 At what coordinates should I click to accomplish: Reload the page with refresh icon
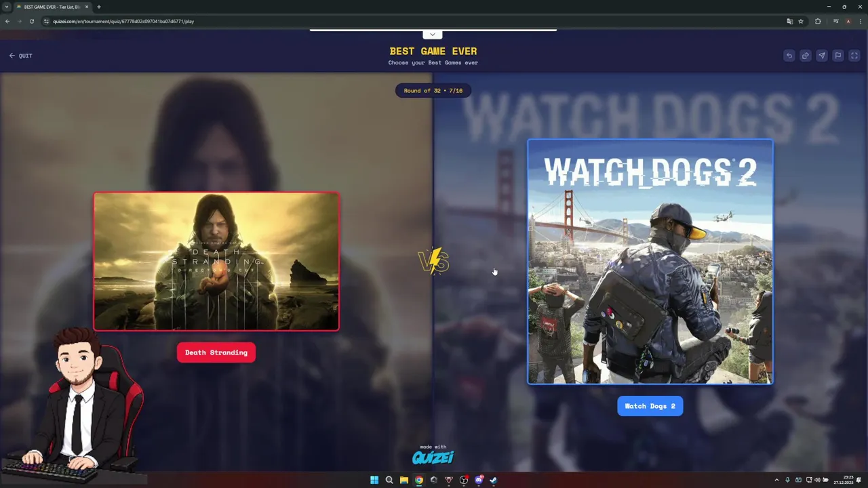tap(31, 21)
